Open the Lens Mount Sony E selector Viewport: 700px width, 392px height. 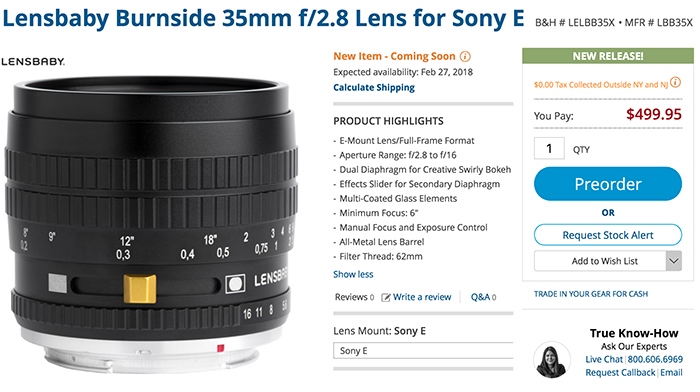point(423,350)
